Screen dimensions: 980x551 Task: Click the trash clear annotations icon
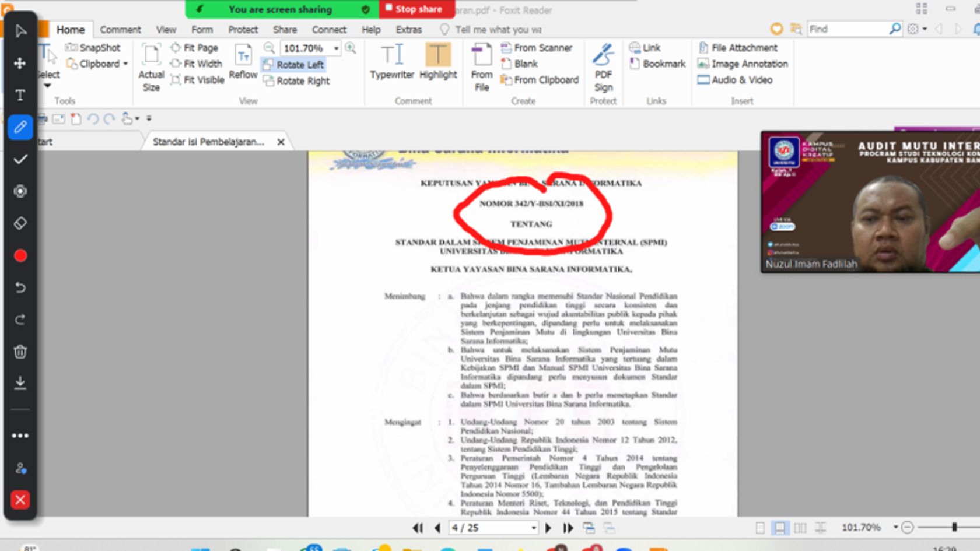point(20,352)
